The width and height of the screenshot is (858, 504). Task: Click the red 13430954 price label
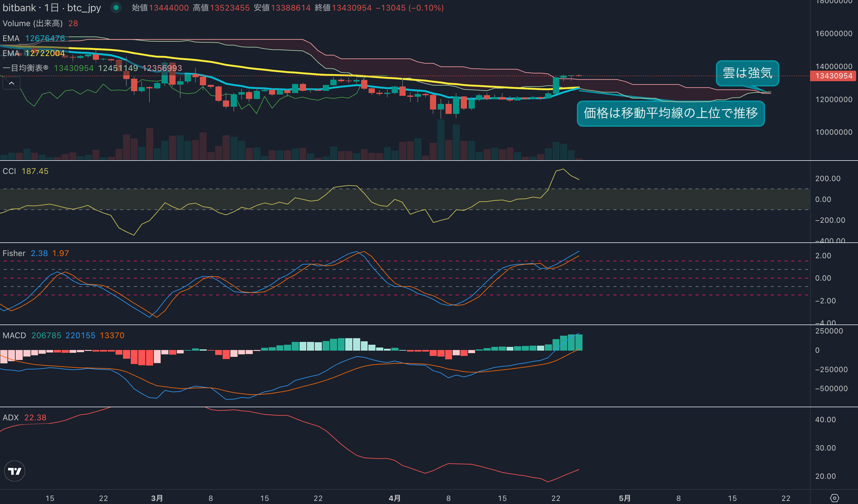pos(833,76)
